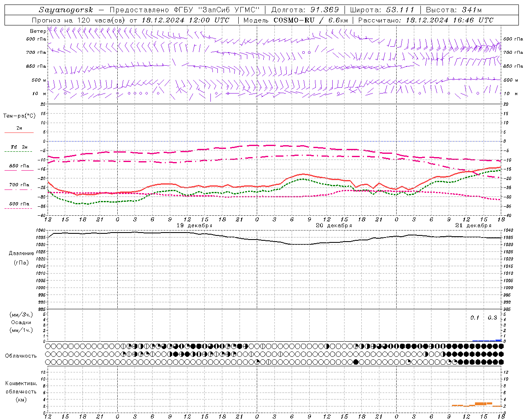Click the '0.1' precipitation amount value
525x420 pixels.
point(475,318)
